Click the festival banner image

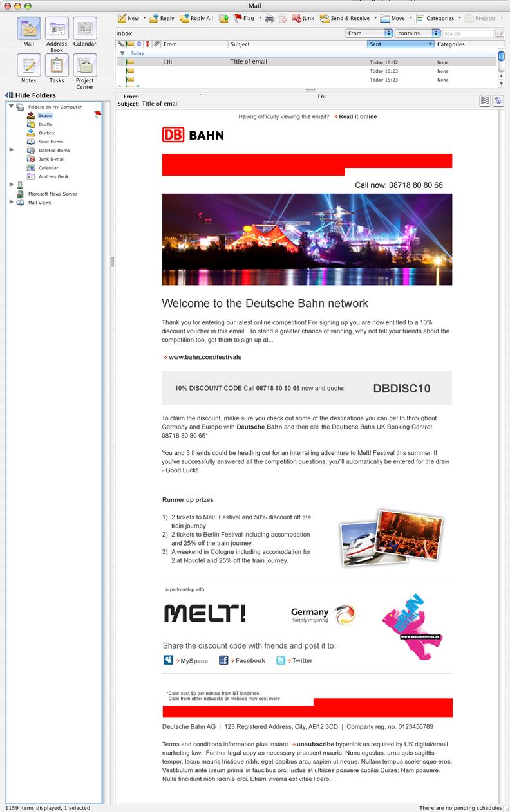click(307, 239)
